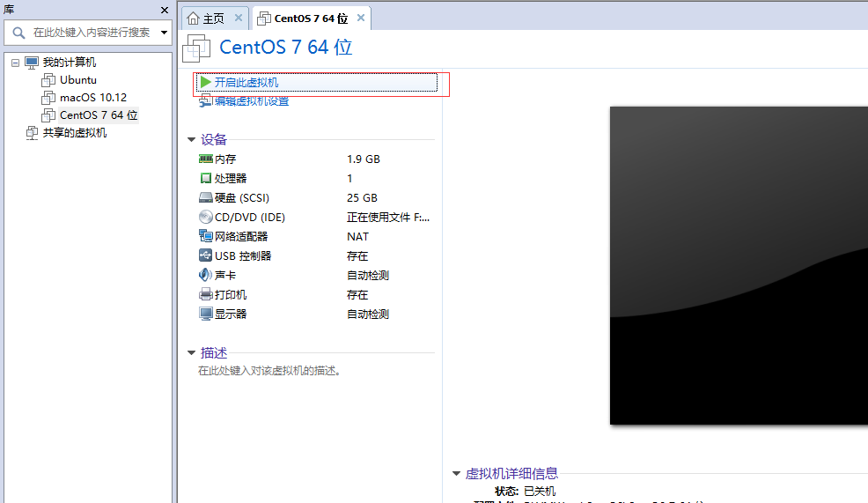Viewport: 868px width, 503px height.
Task: Select 我的计算机 in the library tree
Action: 70,63
